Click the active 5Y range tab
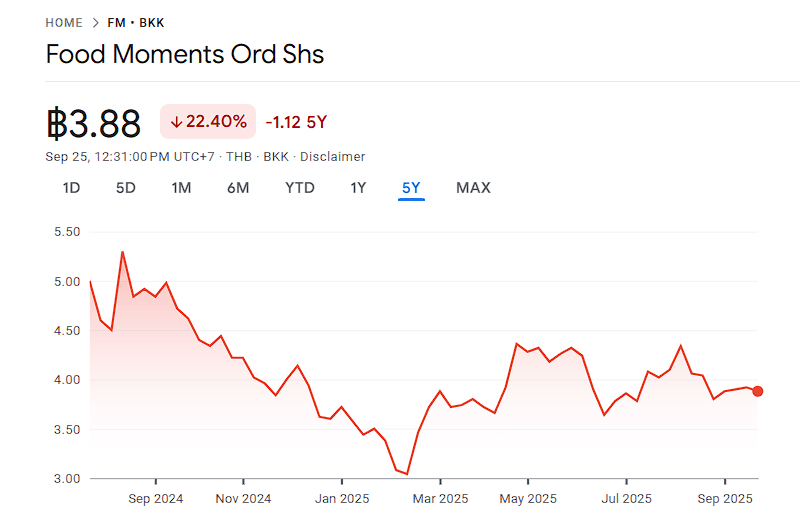Image resolution: width=800 pixels, height=530 pixels. coord(411,188)
